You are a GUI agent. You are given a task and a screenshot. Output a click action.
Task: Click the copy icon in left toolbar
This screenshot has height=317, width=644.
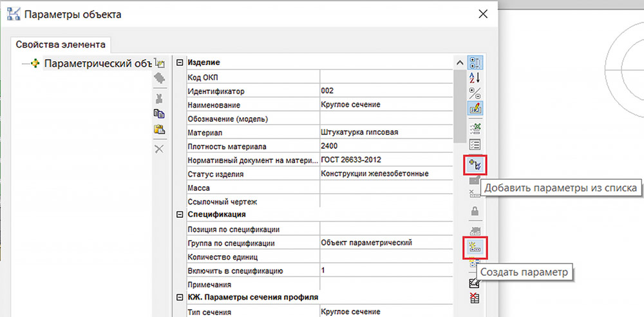(x=159, y=114)
